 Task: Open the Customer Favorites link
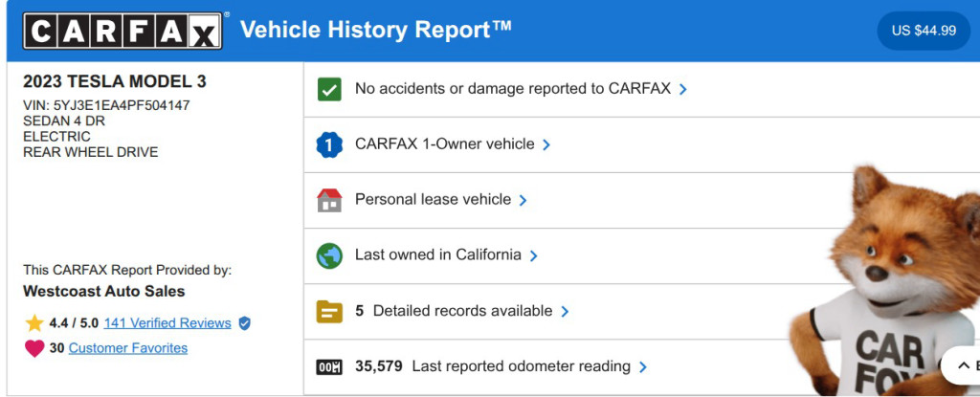coord(128,348)
